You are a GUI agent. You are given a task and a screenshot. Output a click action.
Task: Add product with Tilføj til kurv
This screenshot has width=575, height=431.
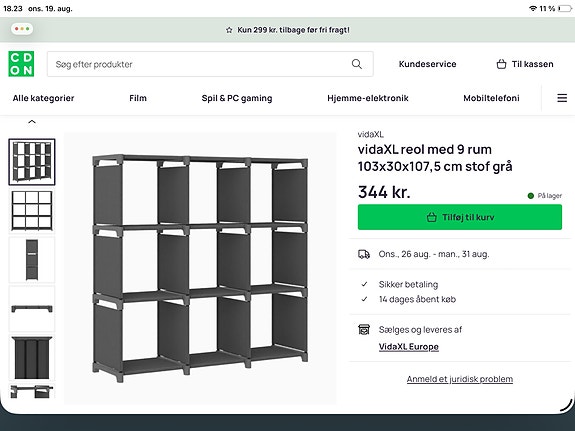point(460,217)
